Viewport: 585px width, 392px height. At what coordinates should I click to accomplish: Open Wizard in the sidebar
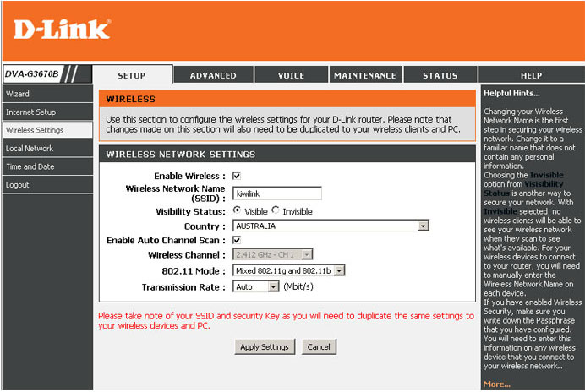[x=47, y=94]
